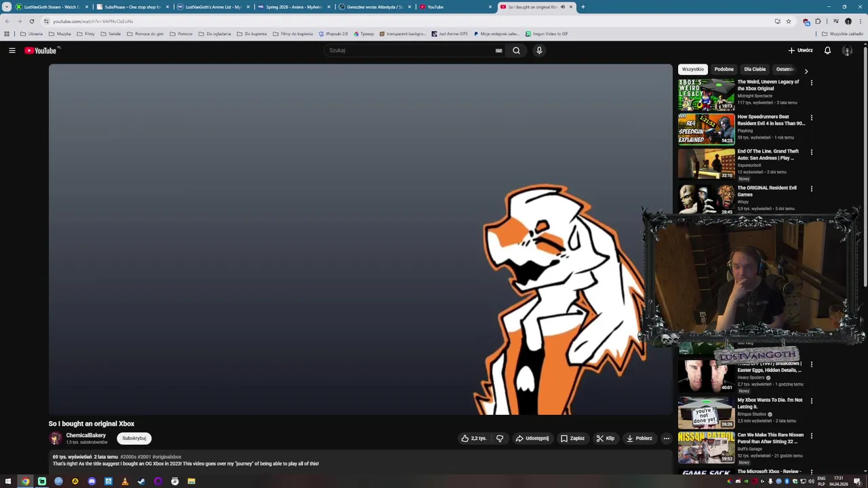Open the Windows Start menu
868x488 pixels.
click(8, 481)
